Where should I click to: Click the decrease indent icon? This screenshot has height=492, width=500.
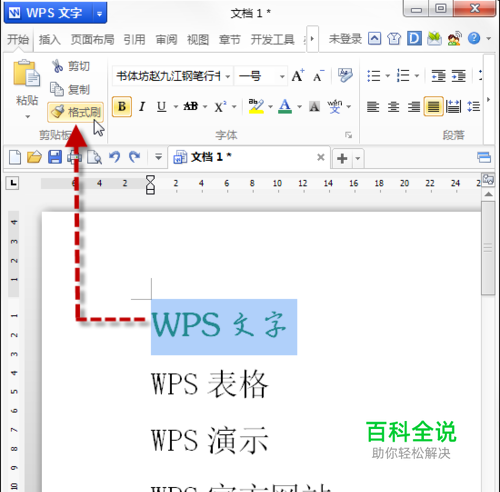(438, 76)
